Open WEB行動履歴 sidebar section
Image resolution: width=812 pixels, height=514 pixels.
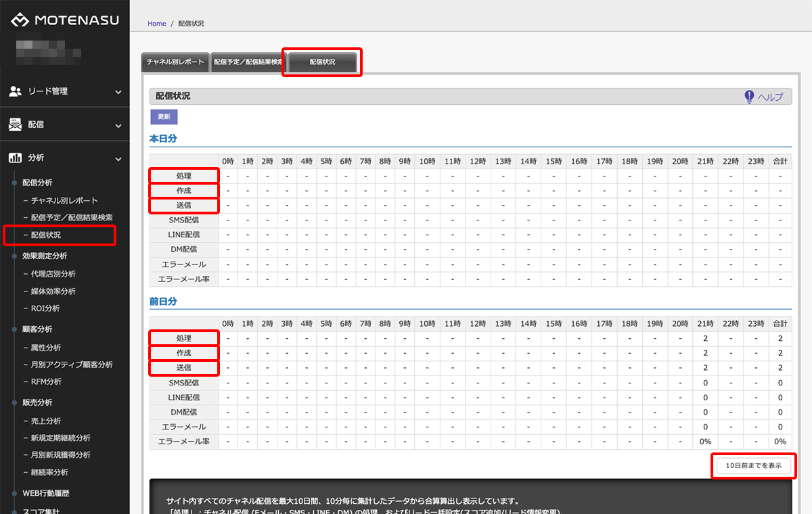46,494
